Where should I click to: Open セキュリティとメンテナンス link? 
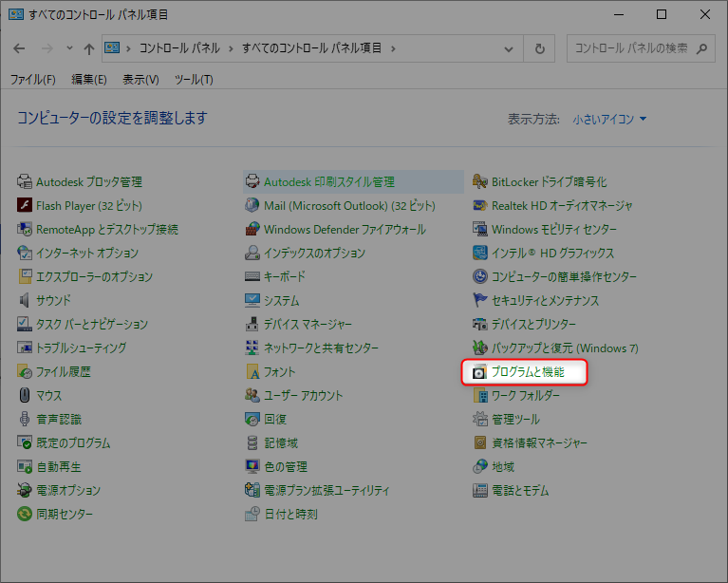point(546,301)
